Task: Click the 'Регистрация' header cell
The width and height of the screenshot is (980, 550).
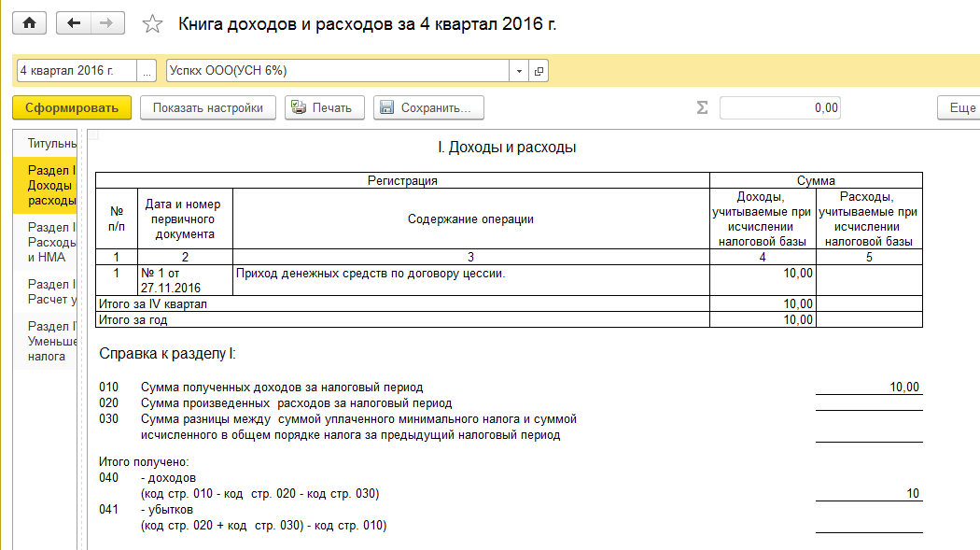Action: point(402,180)
